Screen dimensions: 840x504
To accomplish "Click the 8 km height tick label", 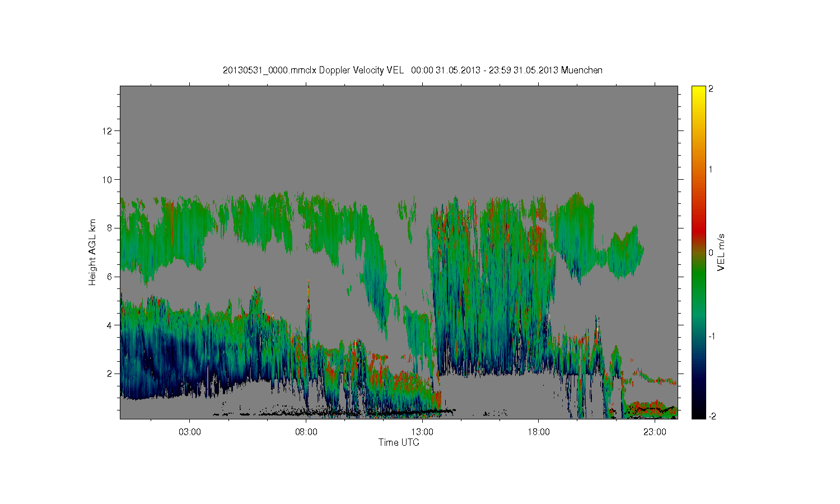I will coord(110,228).
